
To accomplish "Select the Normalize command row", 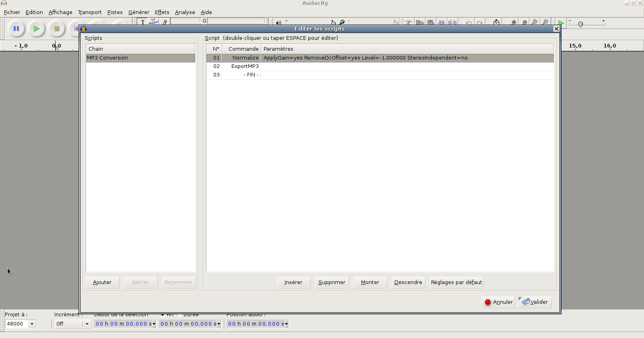I will pos(380,58).
